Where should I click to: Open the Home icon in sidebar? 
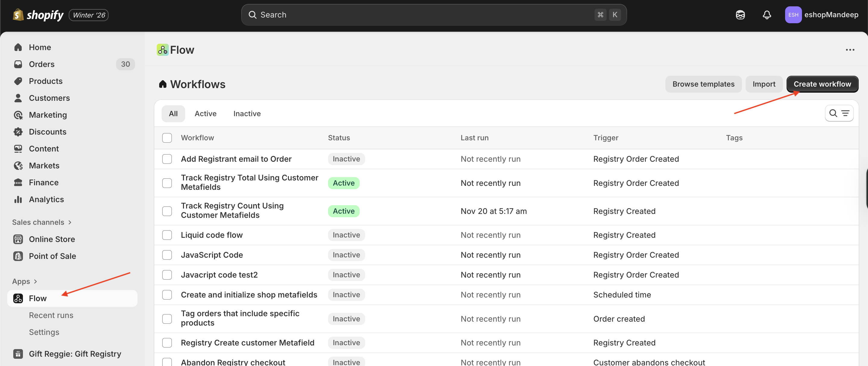tap(18, 47)
